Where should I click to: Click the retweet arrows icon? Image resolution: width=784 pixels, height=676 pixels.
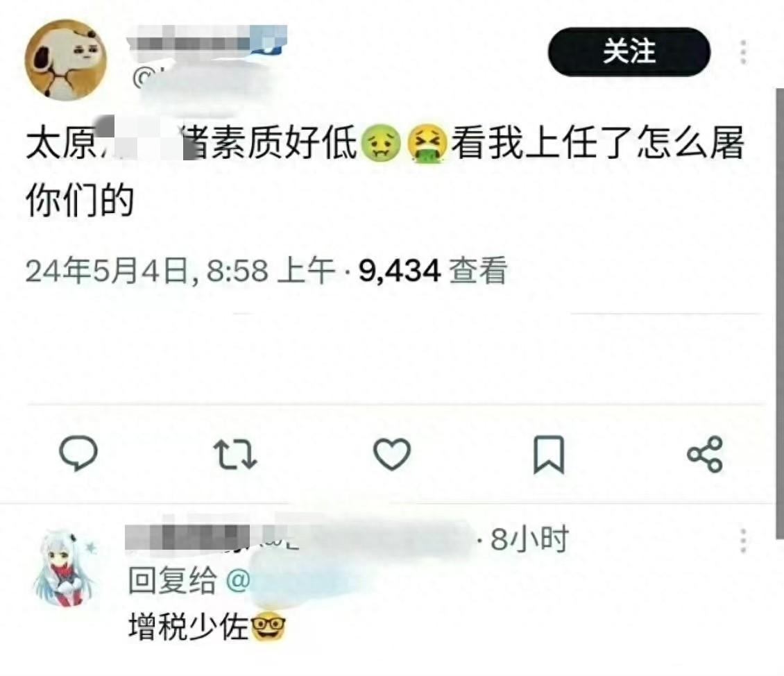pos(235,454)
